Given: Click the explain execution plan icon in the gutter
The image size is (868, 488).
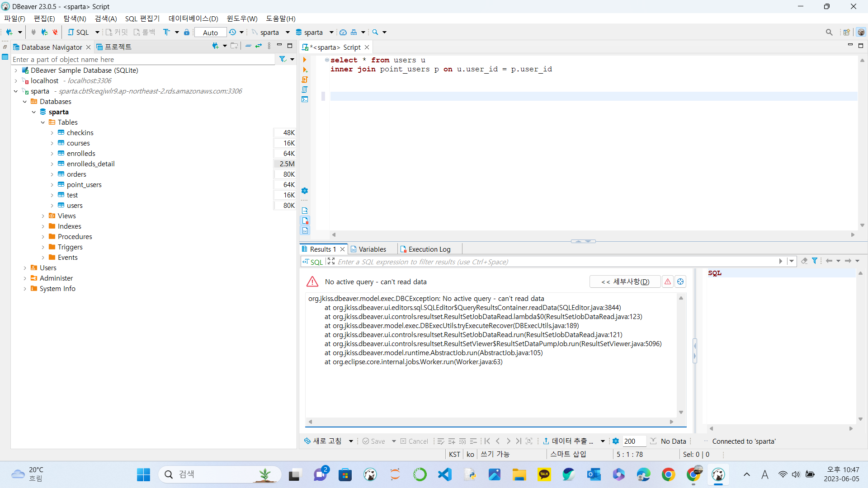Looking at the screenshot, I should pyautogui.click(x=305, y=89).
